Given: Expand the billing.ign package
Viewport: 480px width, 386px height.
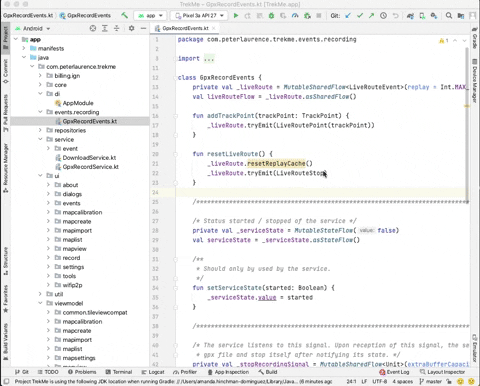Looking at the screenshot, I should click(x=40, y=76).
